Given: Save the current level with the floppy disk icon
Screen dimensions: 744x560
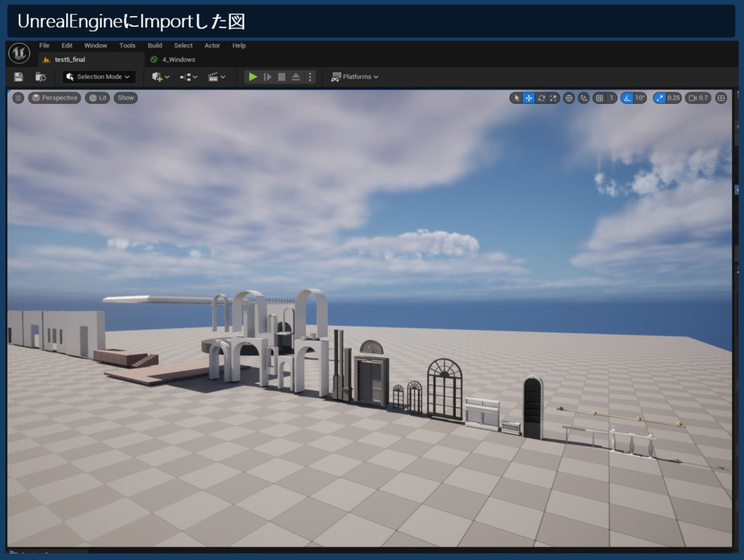Looking at the screenshot, I should point(18,77).
